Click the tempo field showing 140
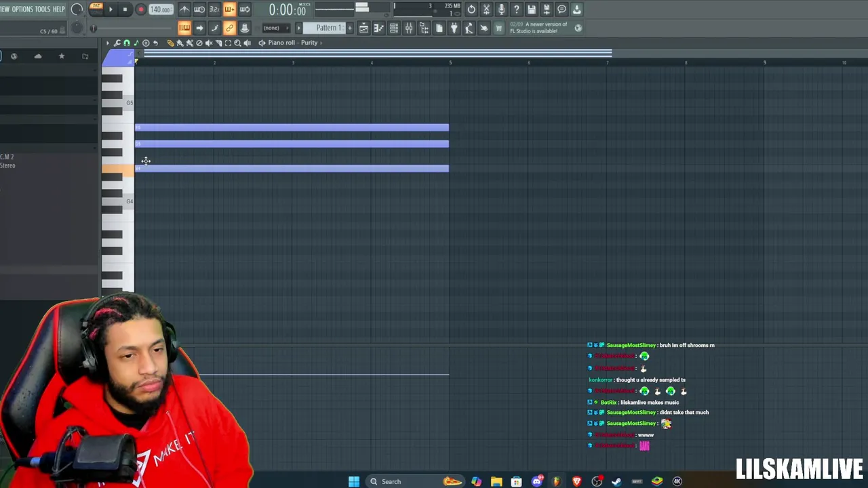This screenshot has height=488, width=868. (160, 9)
